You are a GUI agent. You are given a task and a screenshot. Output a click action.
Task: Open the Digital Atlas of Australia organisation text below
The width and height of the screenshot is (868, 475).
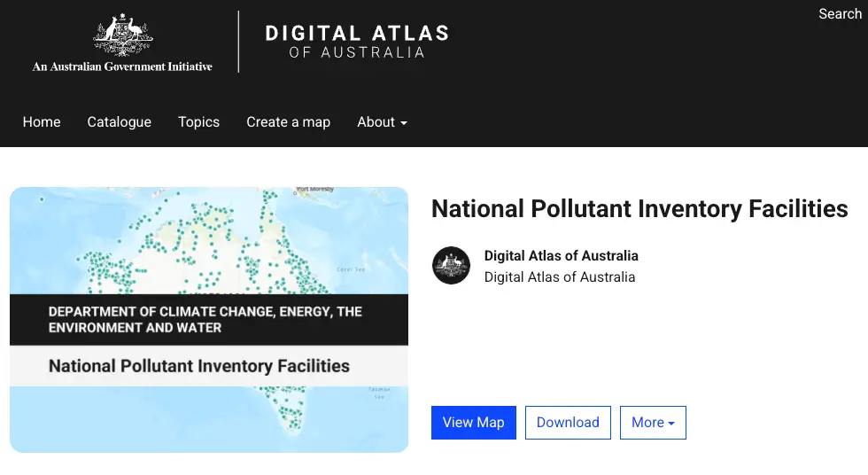(560, 276)
